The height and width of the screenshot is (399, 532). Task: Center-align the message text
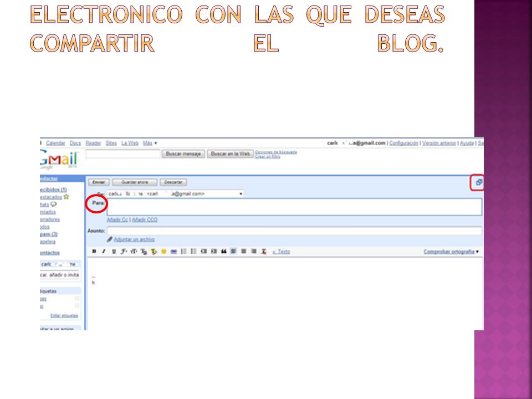[x=244, y=252]
